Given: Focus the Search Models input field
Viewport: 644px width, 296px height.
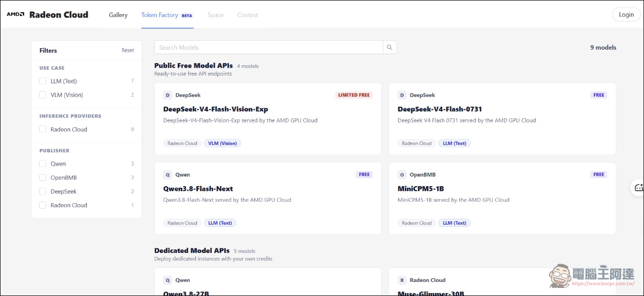Looking at the screenshot, I should (x=269, y=47).
